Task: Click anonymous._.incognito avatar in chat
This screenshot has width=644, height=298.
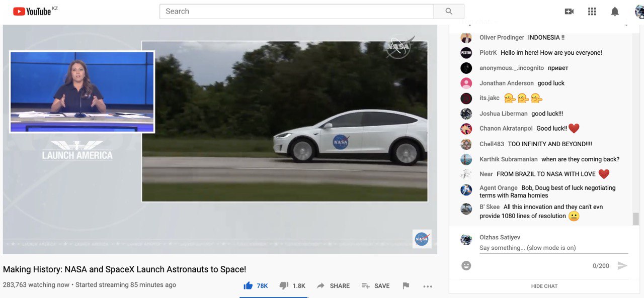Action: point(466,68)
